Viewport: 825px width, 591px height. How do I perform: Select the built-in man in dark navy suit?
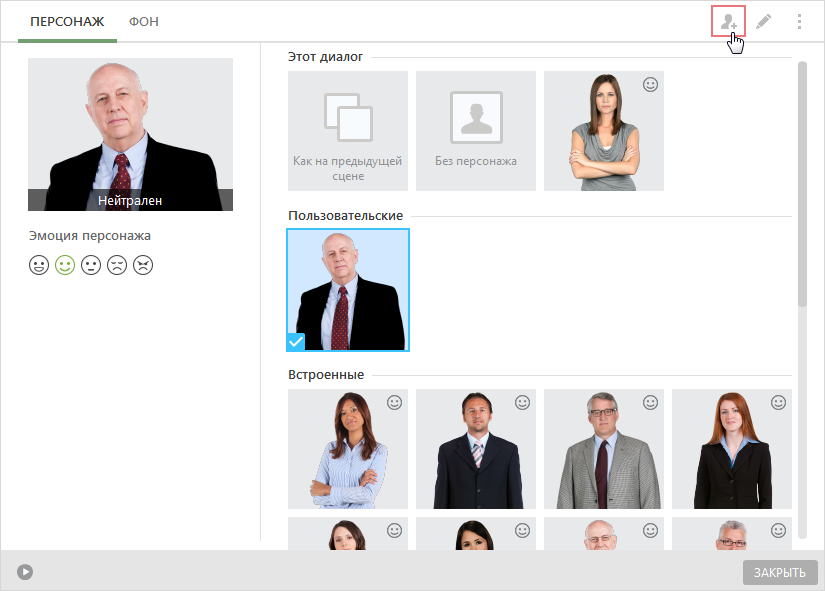coord(476,449)
